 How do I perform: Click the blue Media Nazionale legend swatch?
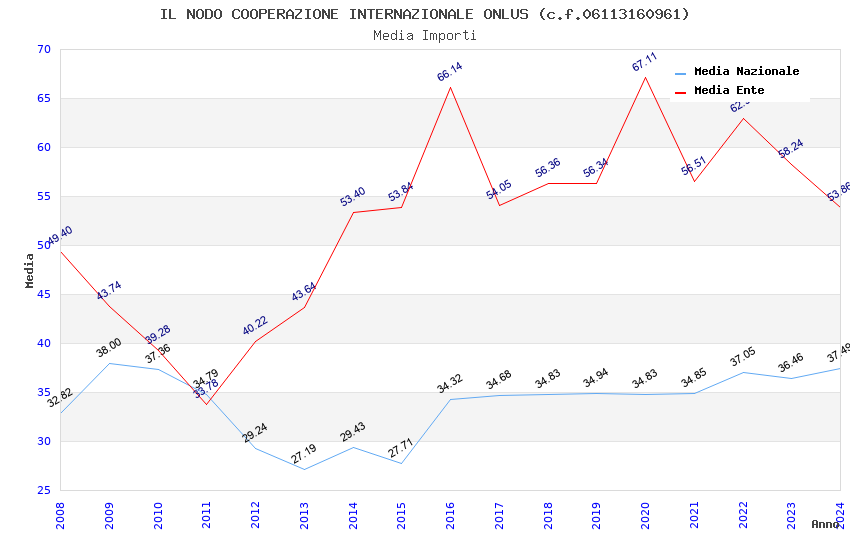680,73
